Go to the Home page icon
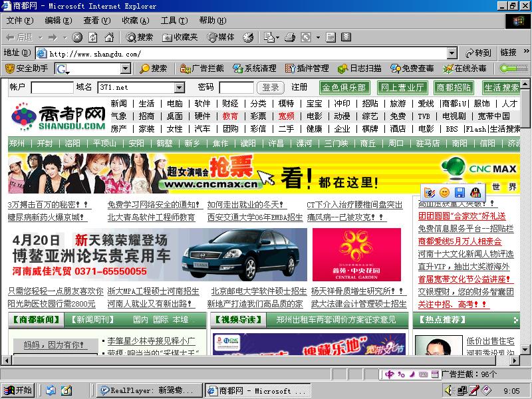The height and width of the screenshot is (399, 532). [108, 37]
